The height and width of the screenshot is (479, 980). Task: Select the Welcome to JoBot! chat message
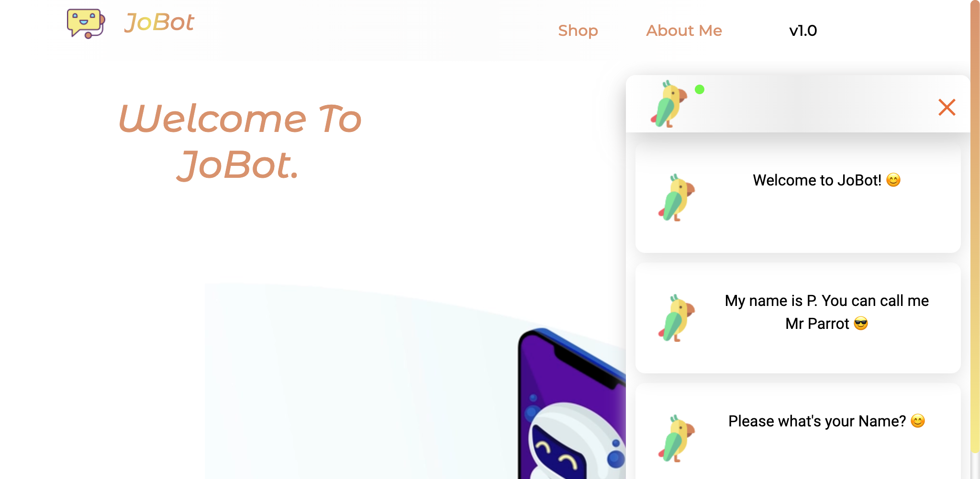pyautogui.click(x=798, y=197)
